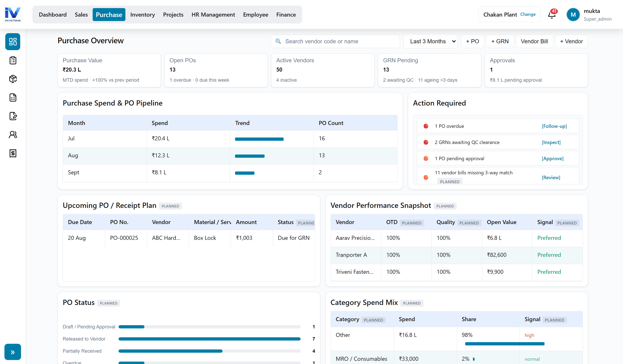Click Approve for PO pending approval
Image resolution: width=623 pixels, height=364 pixels.
(553, 158)
